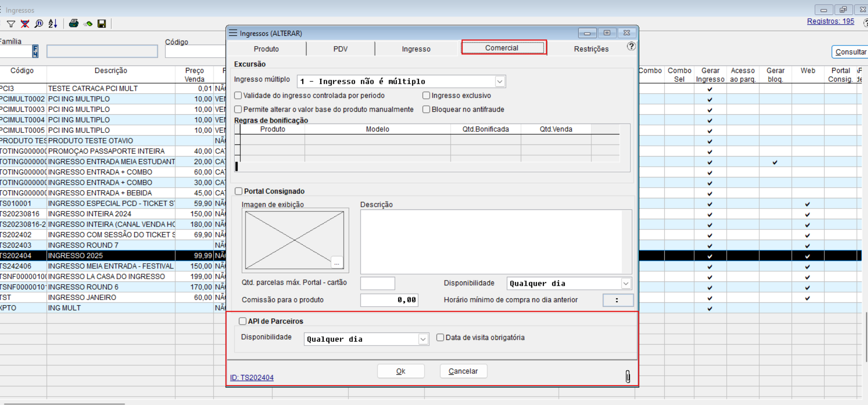Click the F4 lookup button beside Família
Screen dimensions: 868x405
click(x=35, y=51)
